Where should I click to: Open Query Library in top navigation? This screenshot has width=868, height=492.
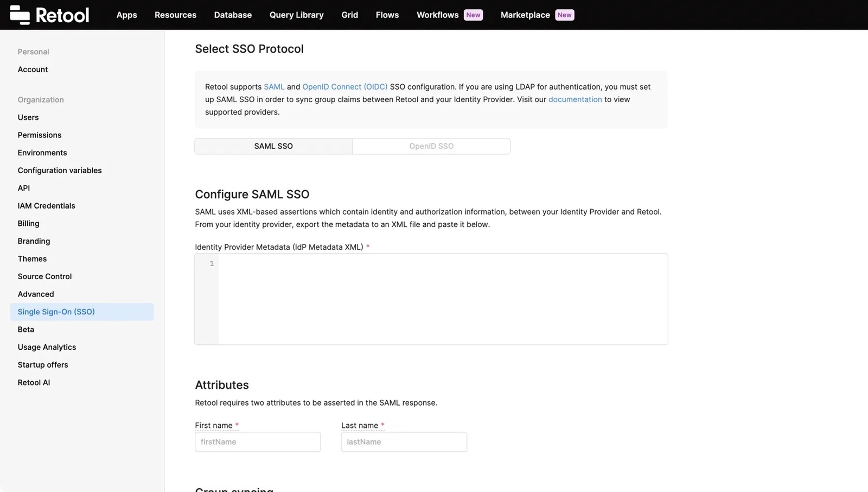pos(296,15)
